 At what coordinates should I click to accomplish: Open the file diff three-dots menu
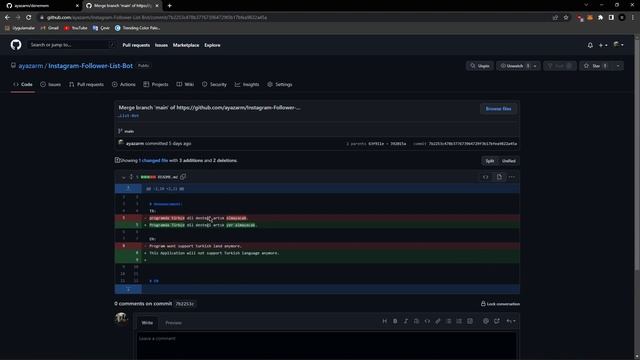coord(512,177)
